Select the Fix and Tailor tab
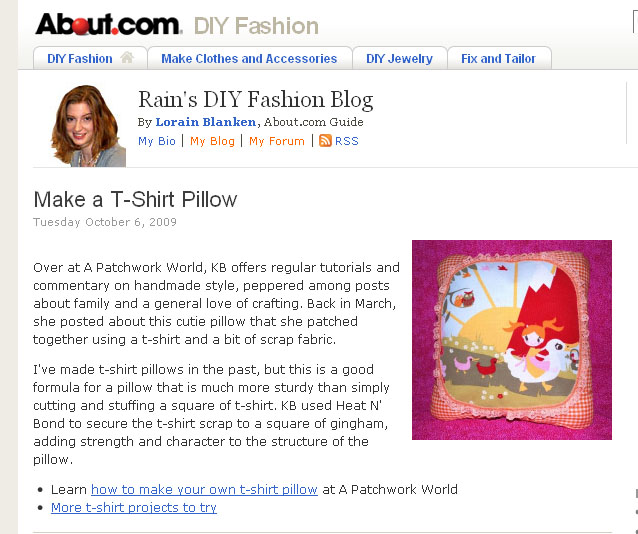 pos(499,58)
